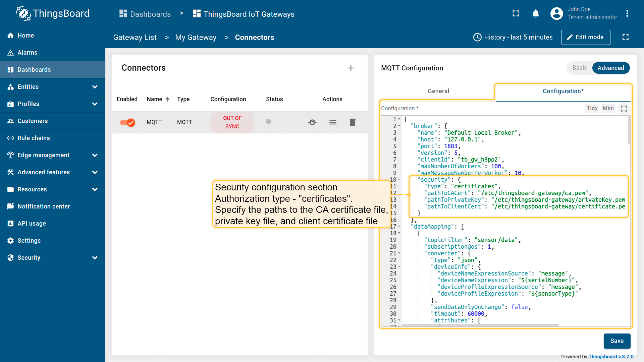Click the Profiles sidebar icon
The width and height of the screenshot is (644, 362).
(10, 104)
